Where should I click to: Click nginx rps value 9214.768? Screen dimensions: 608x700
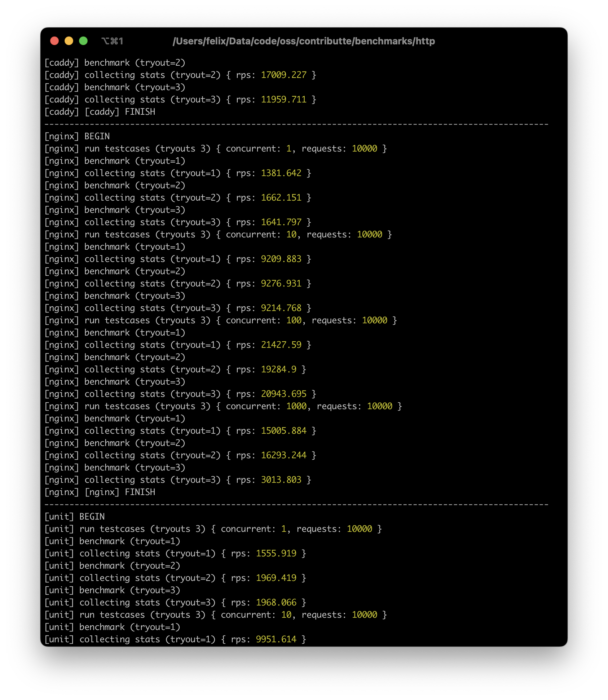pyautogui.click(x=281, y=308)
